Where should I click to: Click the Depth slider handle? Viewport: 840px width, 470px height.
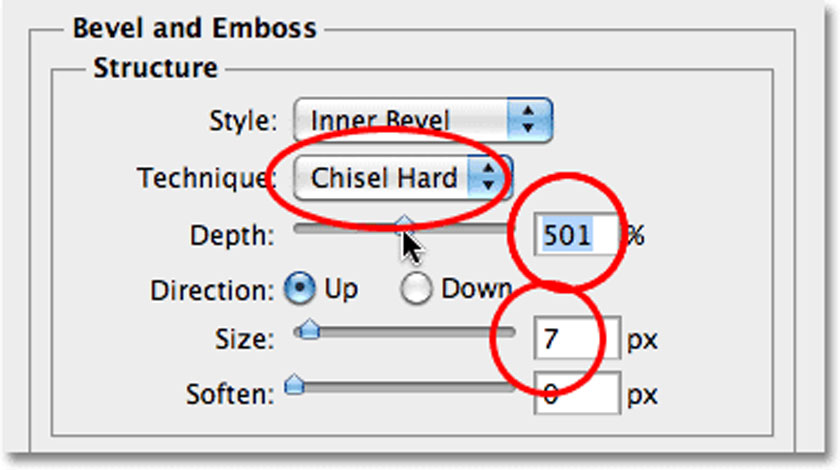click(405, 224)
